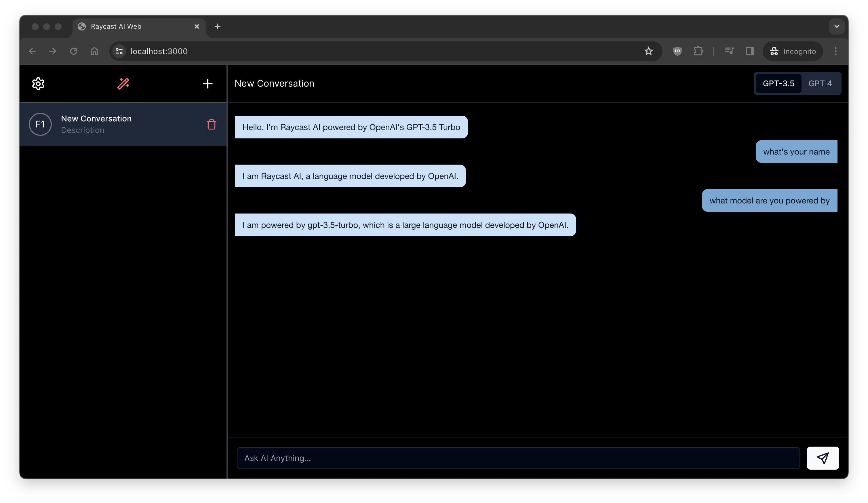
Task: Click the red magic wand icon
Action: coord(123,84)
